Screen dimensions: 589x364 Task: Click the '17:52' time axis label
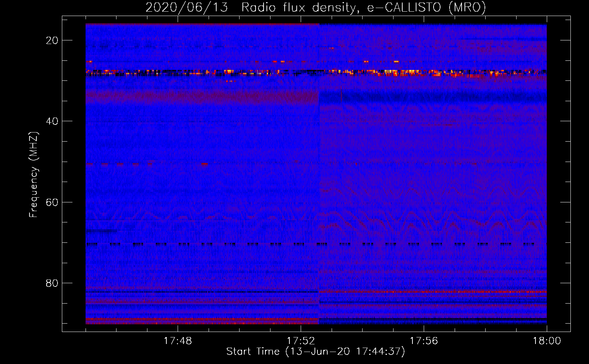click(301, 341)
